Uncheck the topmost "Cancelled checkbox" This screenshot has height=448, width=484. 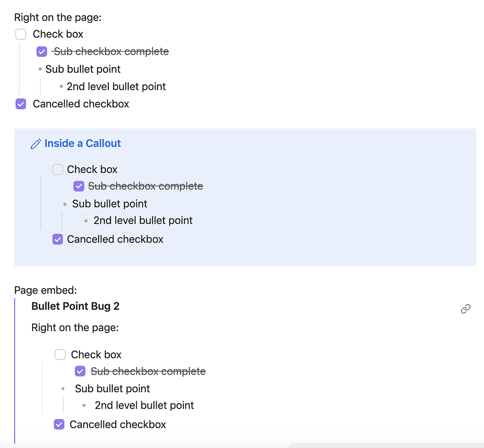(x=21, y=104)
